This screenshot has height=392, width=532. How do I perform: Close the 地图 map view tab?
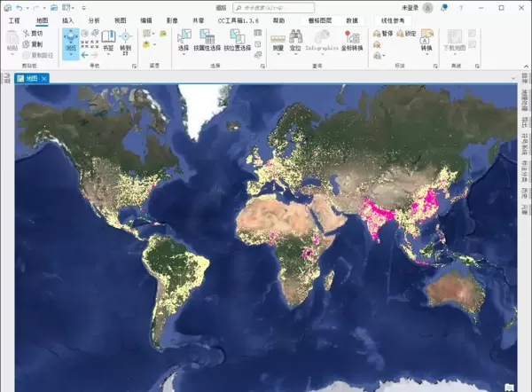pyautogui.click(x=44, y=78)
